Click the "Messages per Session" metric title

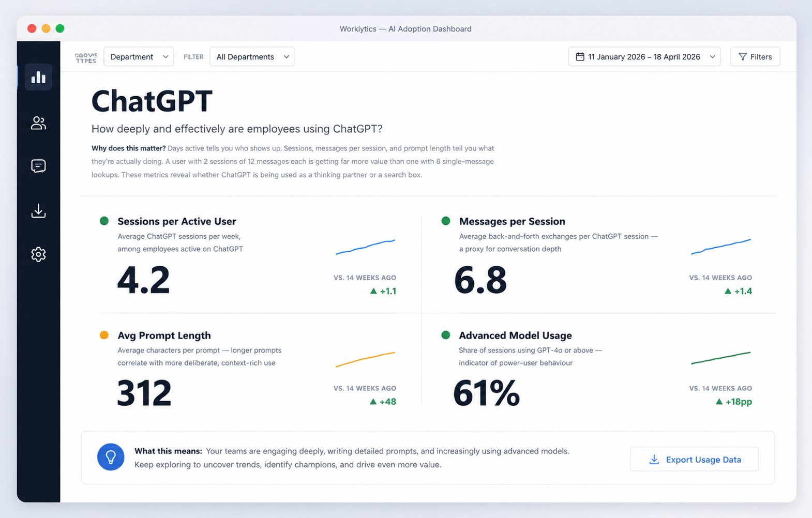(512, 221)
